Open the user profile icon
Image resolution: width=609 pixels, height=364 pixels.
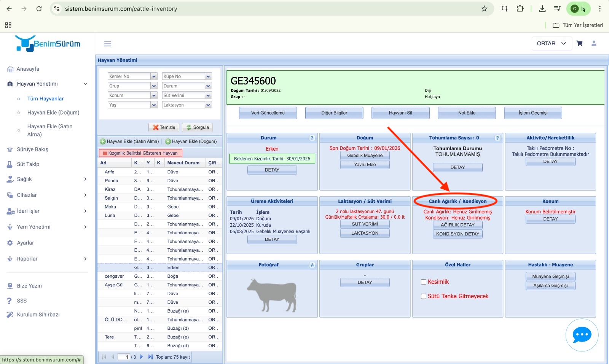pos(594,43)
